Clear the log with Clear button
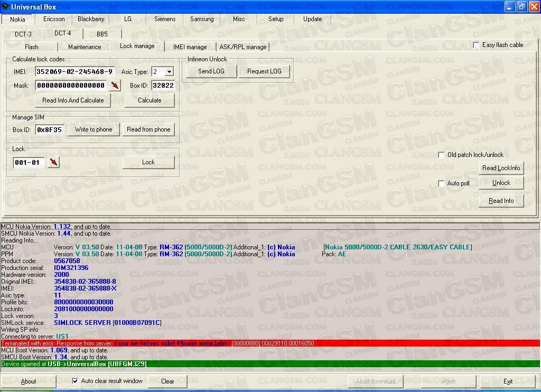Screen dimensions: 541x392 [167, 381]
